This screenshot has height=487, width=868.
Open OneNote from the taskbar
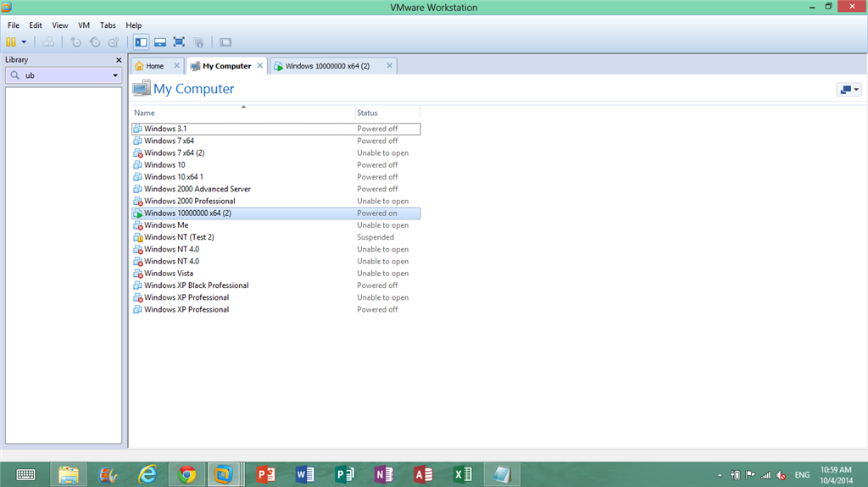(x=384, y=474)
